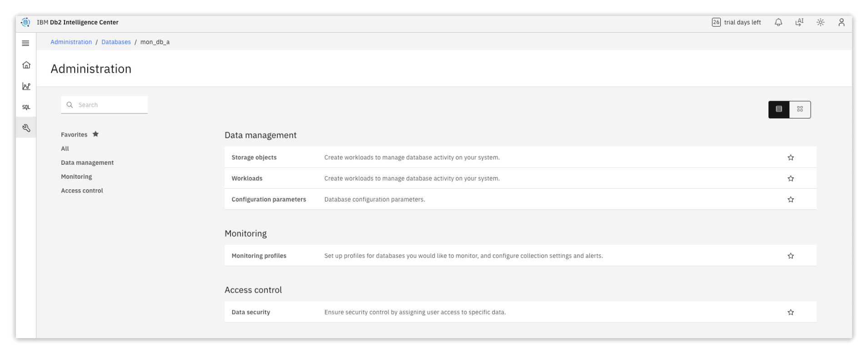Favorite the Workloads row star
This screenshot has height=354, width=868.
[x=791, y=178]
